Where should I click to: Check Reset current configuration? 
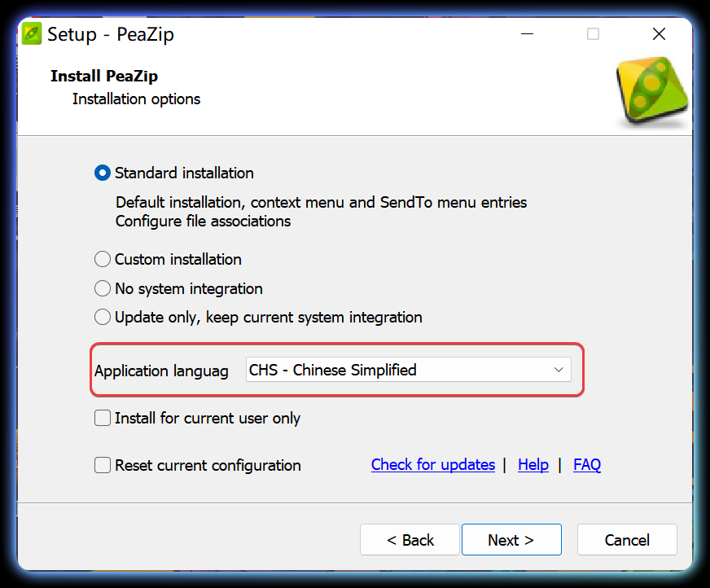[x=102, y=465]
